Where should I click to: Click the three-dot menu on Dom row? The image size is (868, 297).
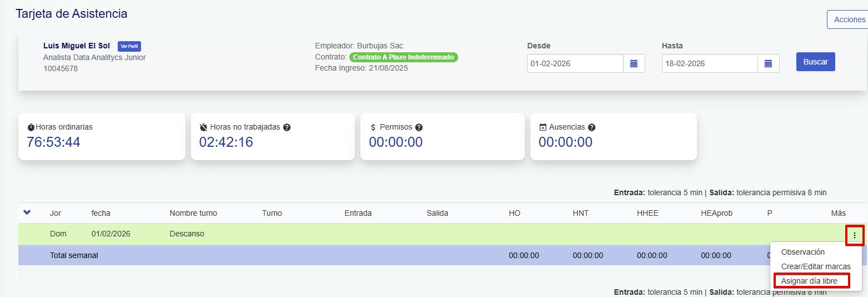coord(854,235)
